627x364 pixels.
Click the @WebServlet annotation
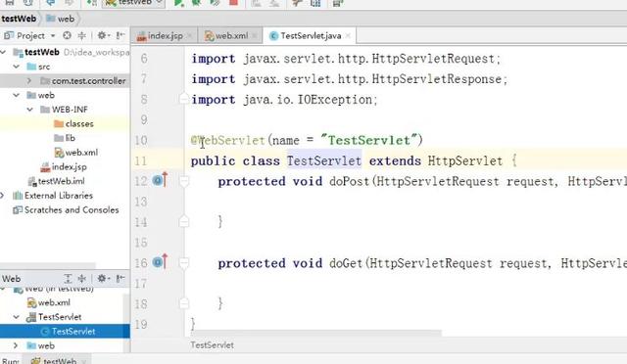tap(227, 140)
